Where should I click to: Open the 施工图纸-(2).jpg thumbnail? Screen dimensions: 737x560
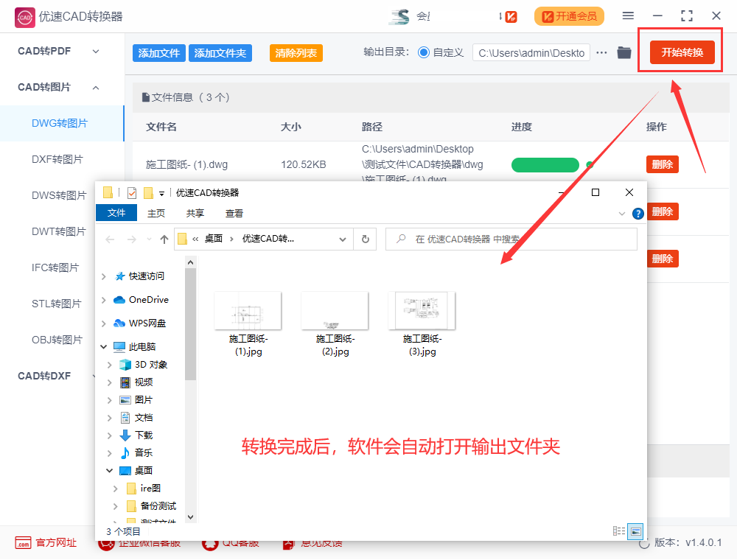coord(335,309)
